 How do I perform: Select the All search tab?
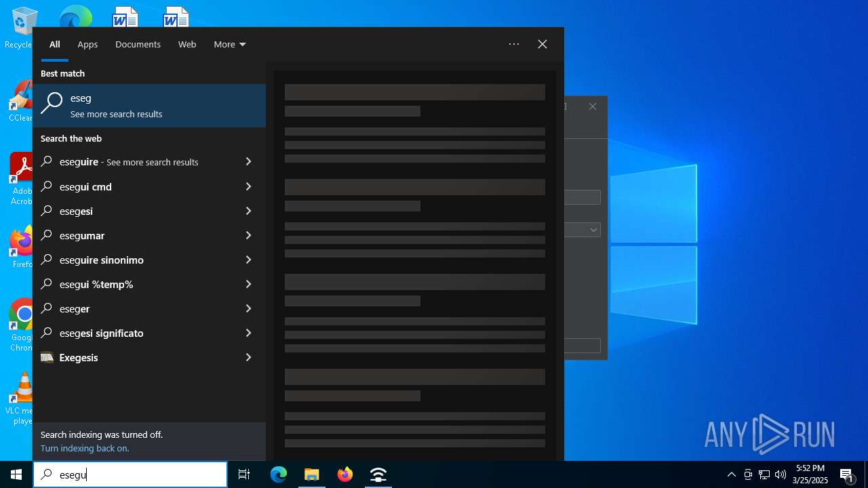coord(55,44)
